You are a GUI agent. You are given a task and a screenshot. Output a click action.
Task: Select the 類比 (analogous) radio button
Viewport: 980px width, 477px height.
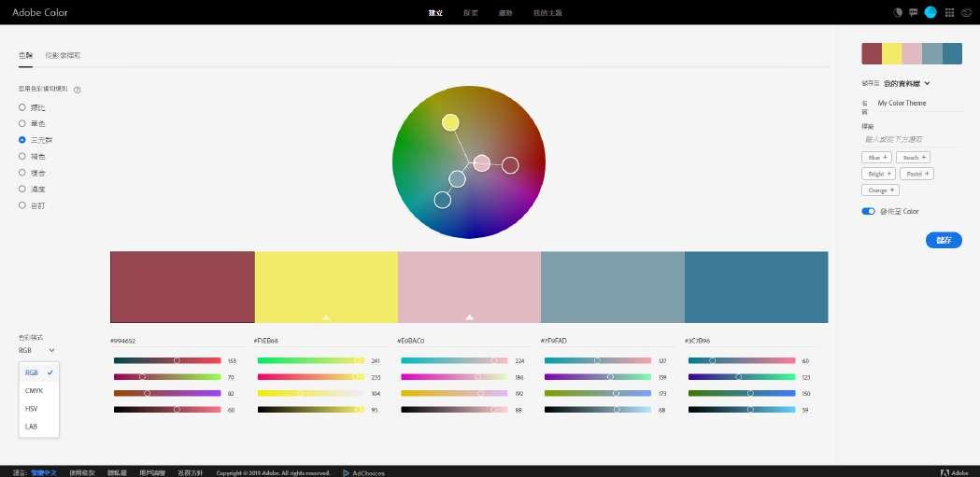coord(22,107)
